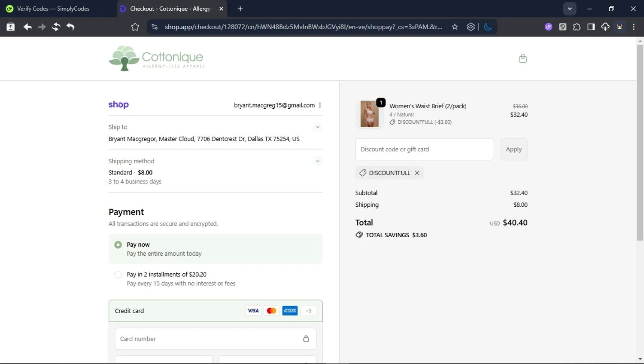Open the browser three-dot menu
This screenshot has width=644, height=364.
click(634, 27)
